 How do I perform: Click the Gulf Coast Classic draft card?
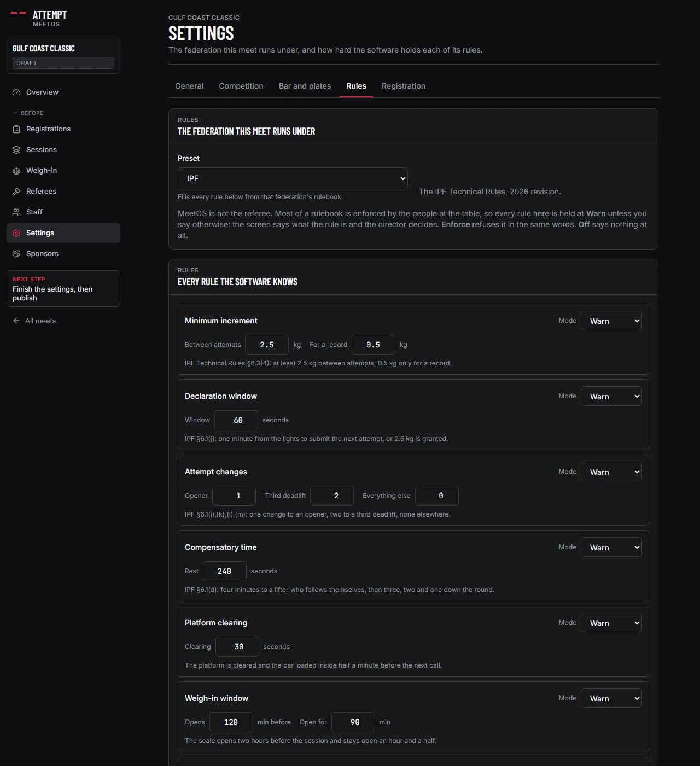[63, 56]
